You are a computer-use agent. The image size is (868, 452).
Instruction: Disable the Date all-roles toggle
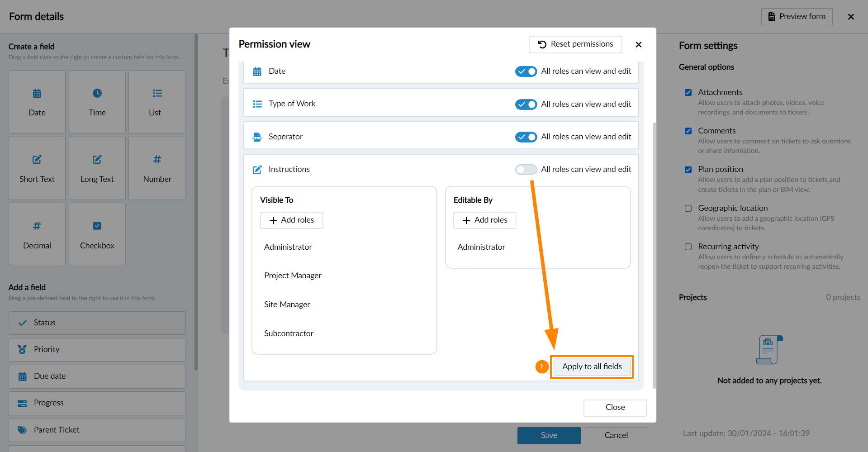click(526, 71)
